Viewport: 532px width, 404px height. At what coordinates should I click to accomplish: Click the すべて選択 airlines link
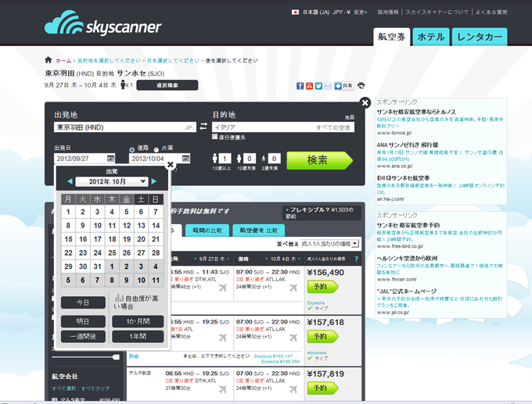(64, 388)
